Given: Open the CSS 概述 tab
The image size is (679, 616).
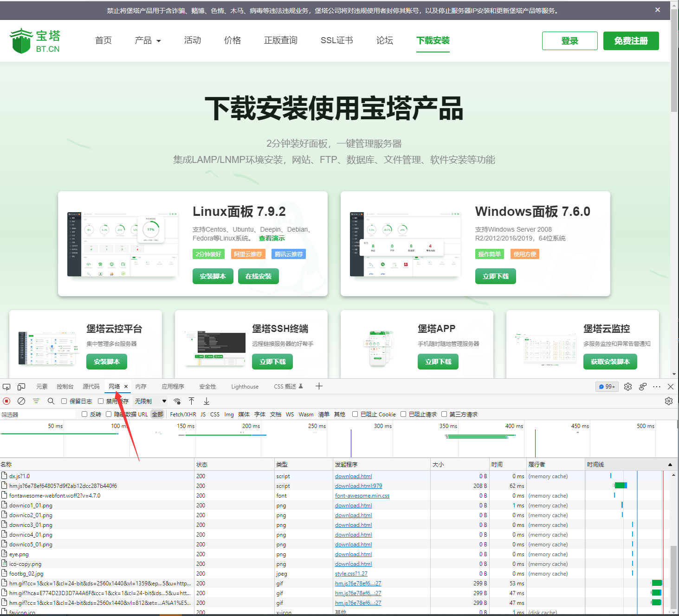Looking at the screenshot, I should [288, 387].
